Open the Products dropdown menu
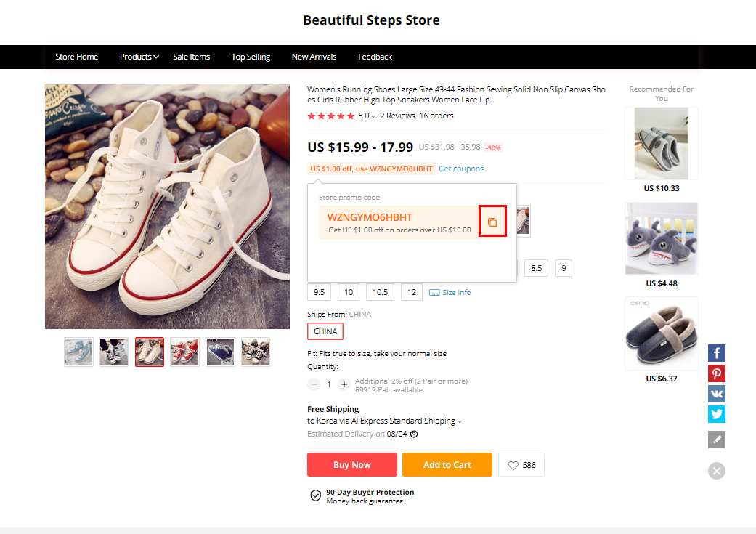Image resolution: width=756 pixels, height=534 pixels. [139, 57]
